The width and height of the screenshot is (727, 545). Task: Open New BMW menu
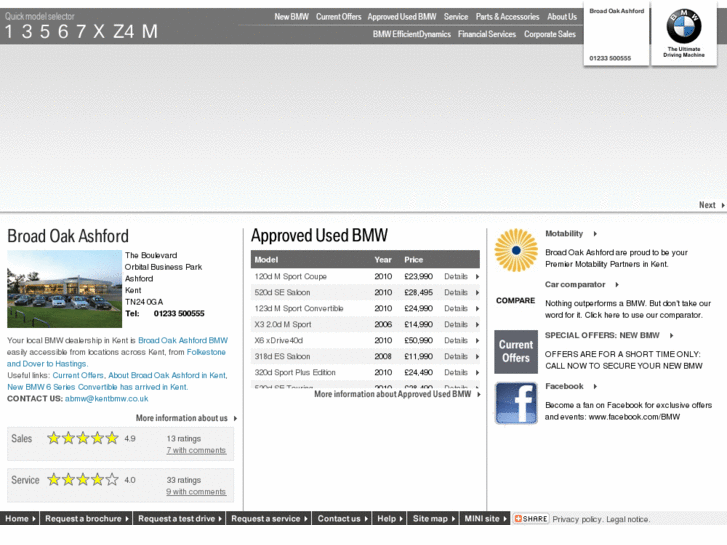[x=291, y=17]
